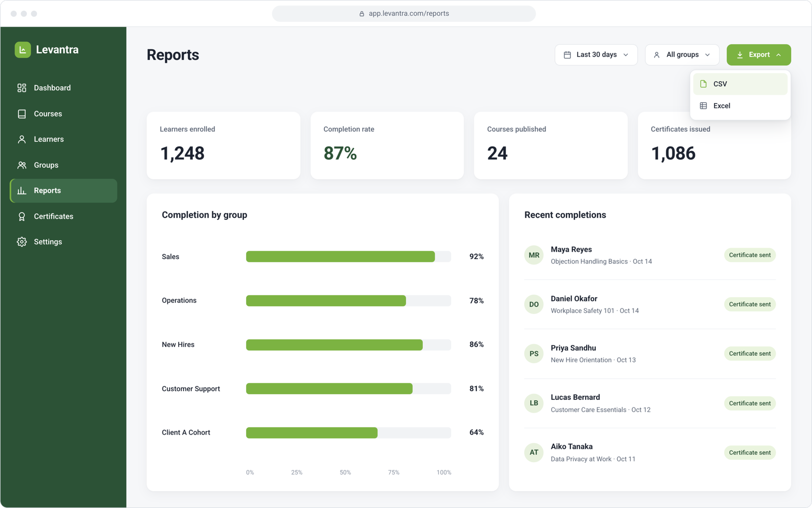Screen dimensions: 812x508
Task: Click the calendar icon in date filter
Action: coord(567,55)
